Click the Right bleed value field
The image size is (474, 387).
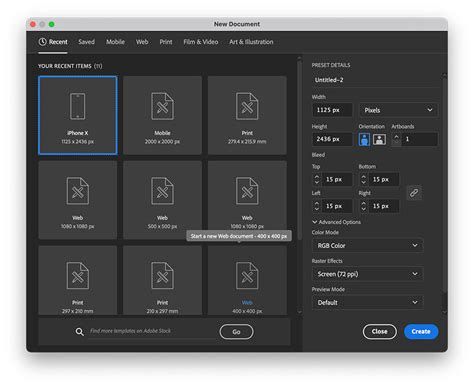384,206
